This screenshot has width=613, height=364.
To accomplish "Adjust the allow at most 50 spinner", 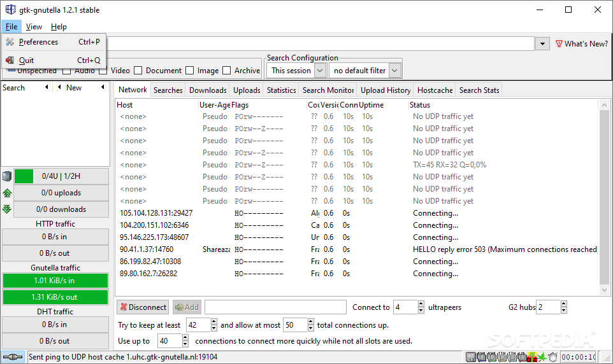I will pos(310,325).
